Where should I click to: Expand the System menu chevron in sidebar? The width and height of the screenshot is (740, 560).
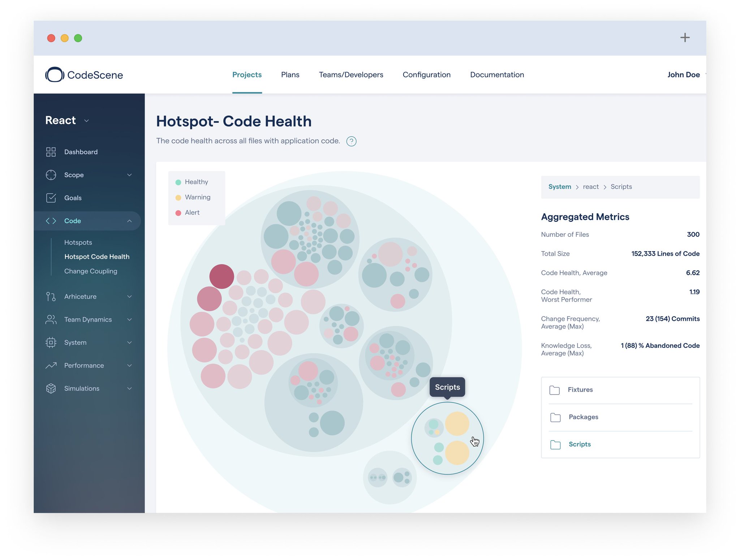(129, 343)
